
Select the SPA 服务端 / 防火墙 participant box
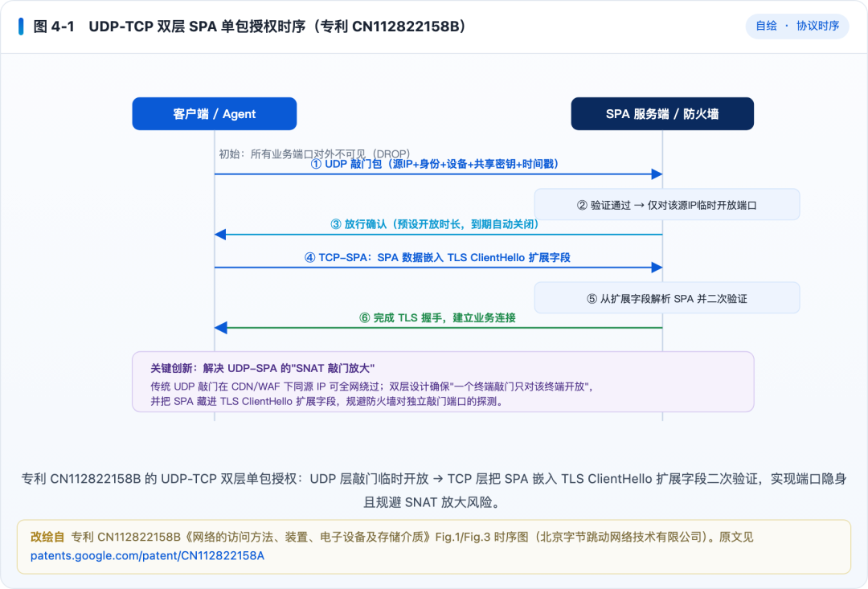point(662,114)
